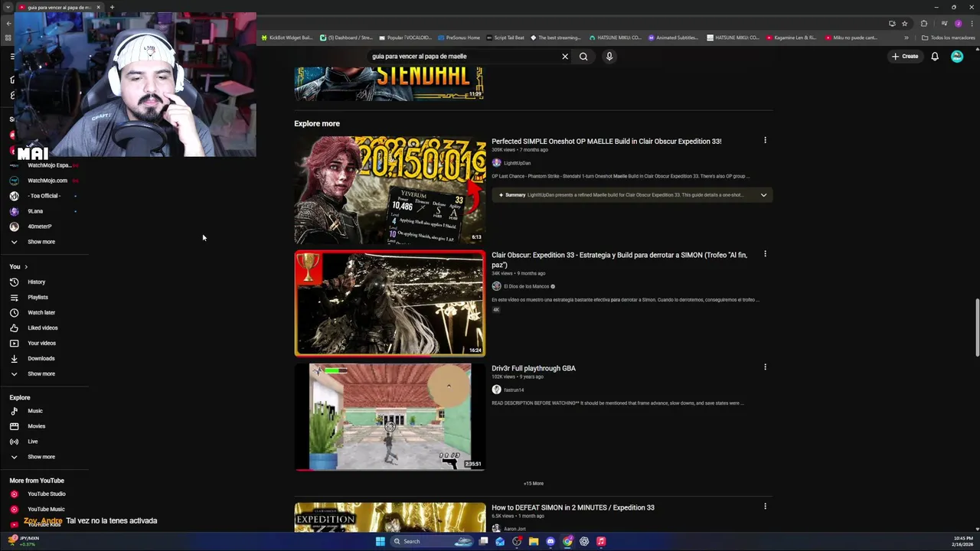Open the YouTube account avatar menu
Image resolution: width=980 pixels, height=551 pixels.
(957, 56)
